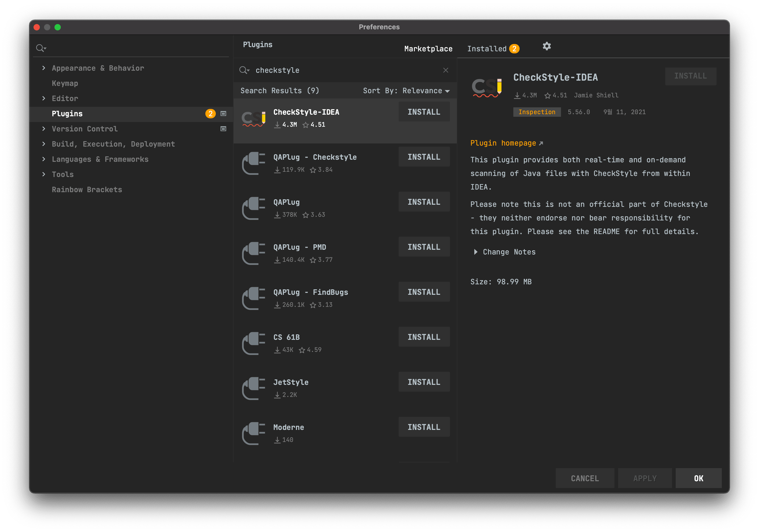Select the CS 61B plugin icon

(x=254, y=343)
